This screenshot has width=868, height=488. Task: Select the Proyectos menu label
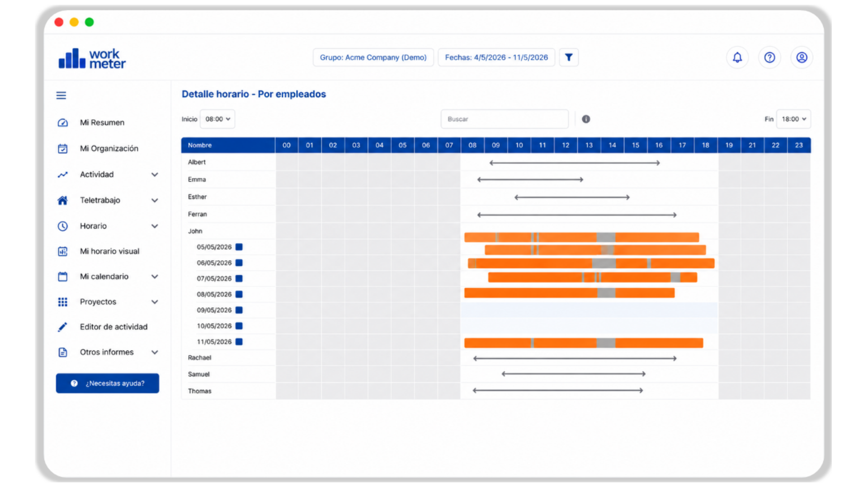(x=98, y=302)
